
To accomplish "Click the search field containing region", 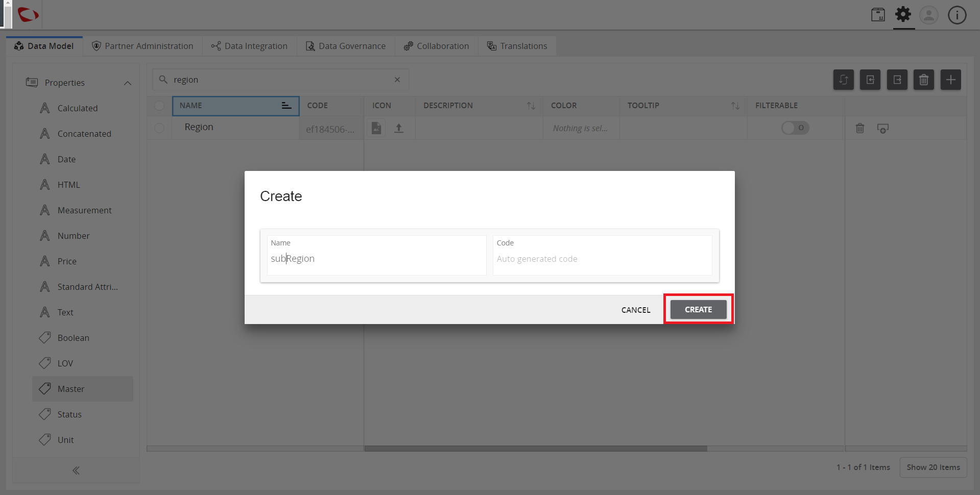I will tap(280, 80).
